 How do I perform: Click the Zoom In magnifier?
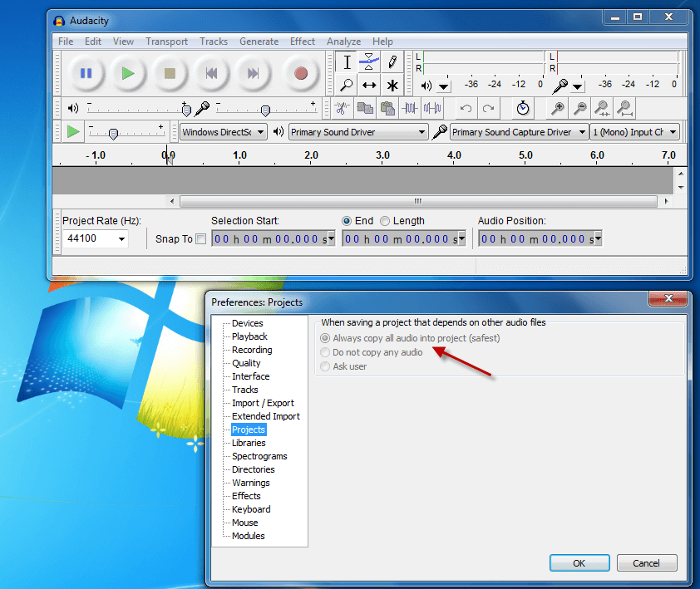(x=557, y=109)
